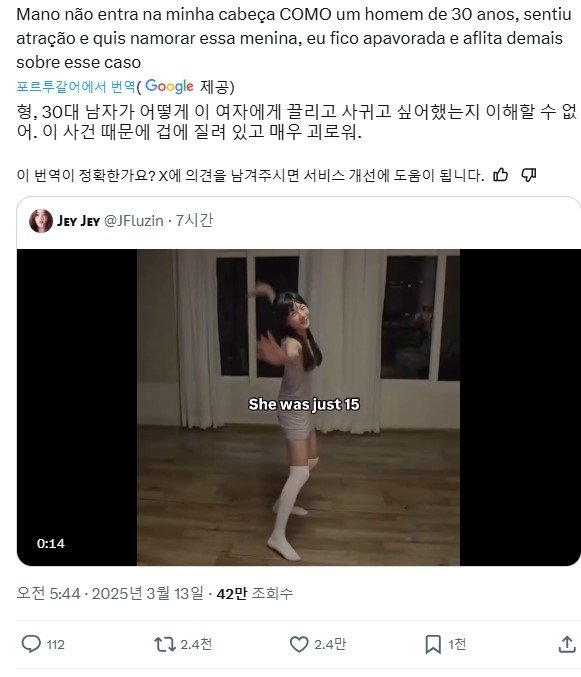Click the 7시간 quoted post timestamp
The image size is (581, 677).
click(x=194, y=220)
